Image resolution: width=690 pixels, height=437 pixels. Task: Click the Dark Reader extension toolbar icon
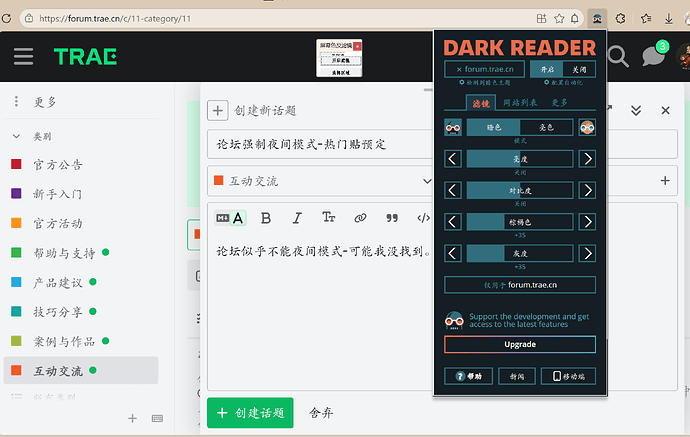tap(597, 18)
